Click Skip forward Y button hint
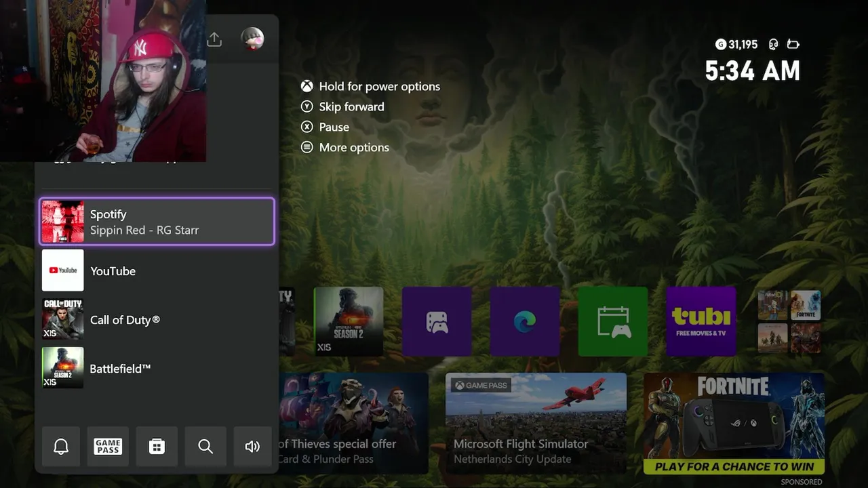The height and width of the screenshot is (488, 868). [343, 106]
